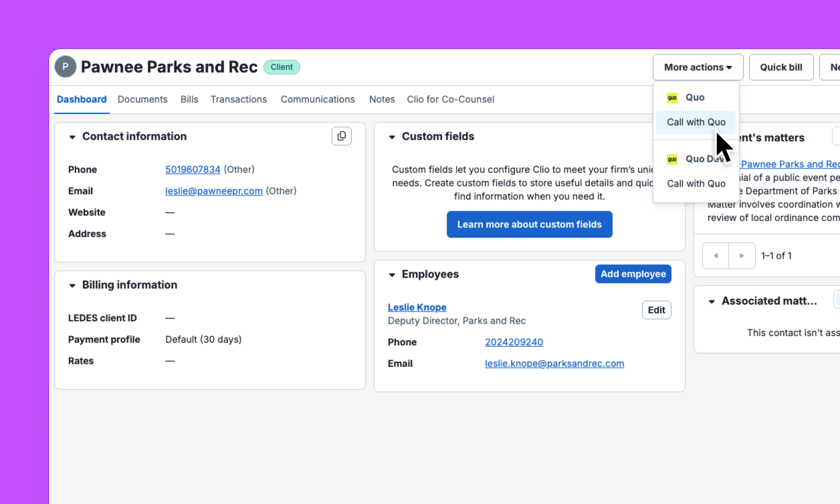Click the 'Website' label in Contact information
This screenshot has width=840, height=504.
click(87, 213)
